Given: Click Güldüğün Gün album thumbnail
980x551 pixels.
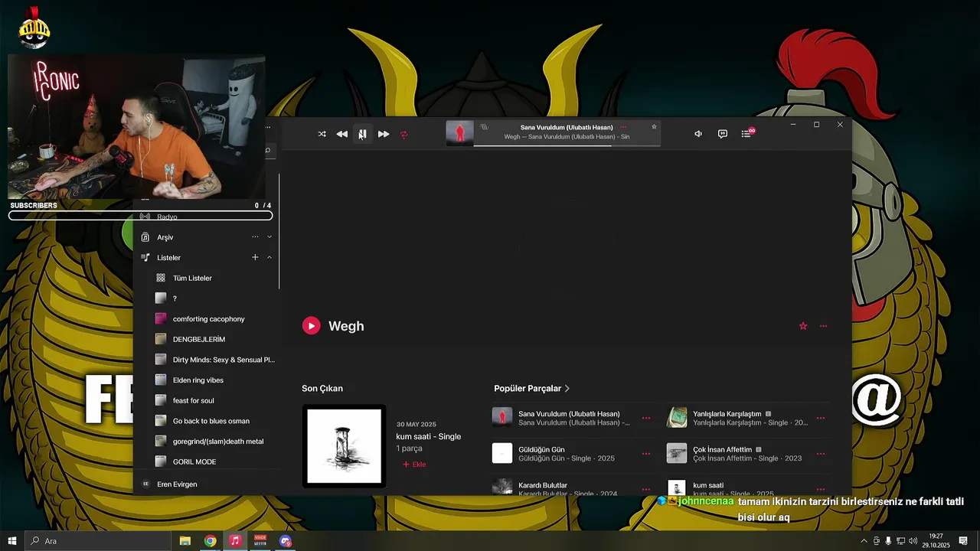Looking at the screenshot, I should click(x=502, y=453).
